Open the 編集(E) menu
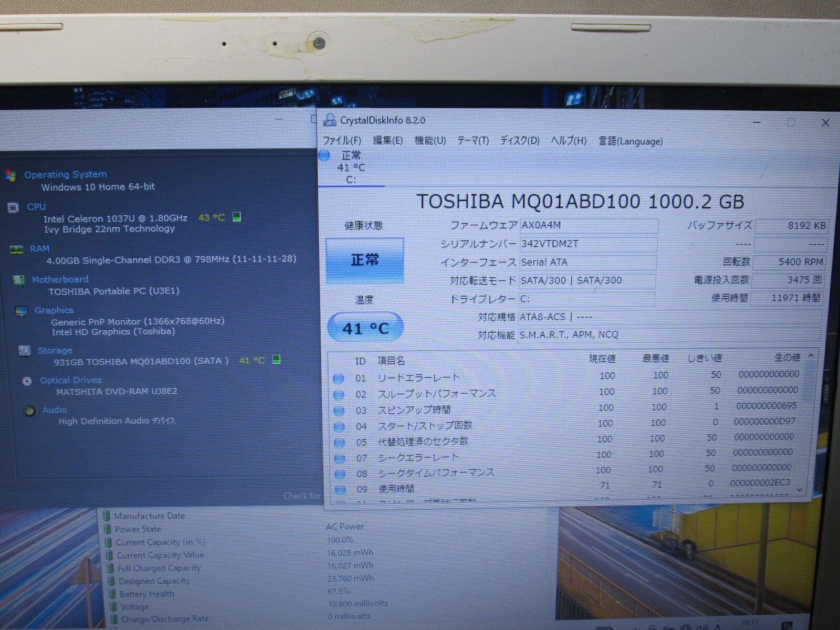 [x=388, y=141]
